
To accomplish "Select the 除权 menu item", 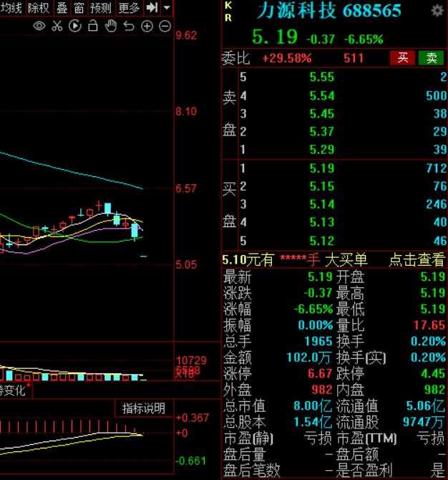I will [x=39, y=8].
